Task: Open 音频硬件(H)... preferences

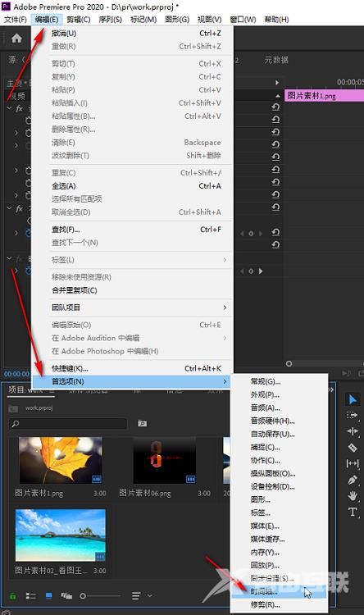Action: (x=280, y=421)
